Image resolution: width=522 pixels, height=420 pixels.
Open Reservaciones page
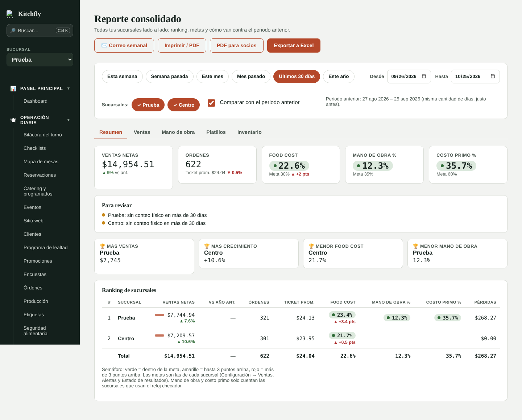(40, 175)
